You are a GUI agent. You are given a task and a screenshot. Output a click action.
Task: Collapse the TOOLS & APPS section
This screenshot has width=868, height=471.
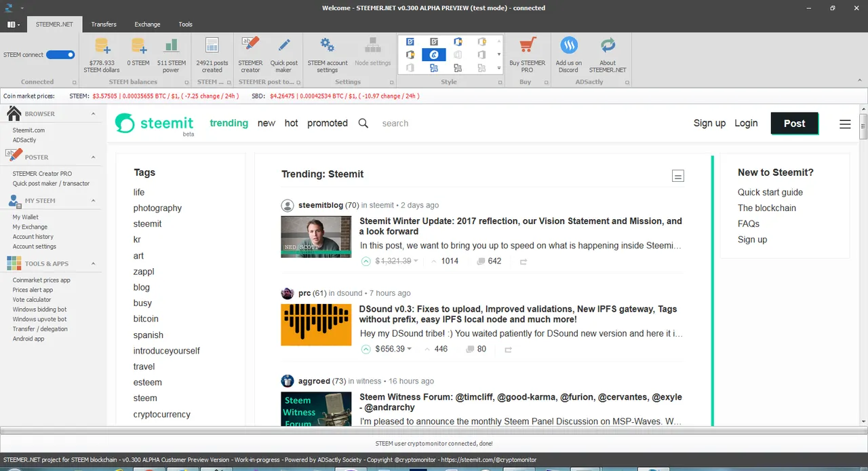pos(94,264)
